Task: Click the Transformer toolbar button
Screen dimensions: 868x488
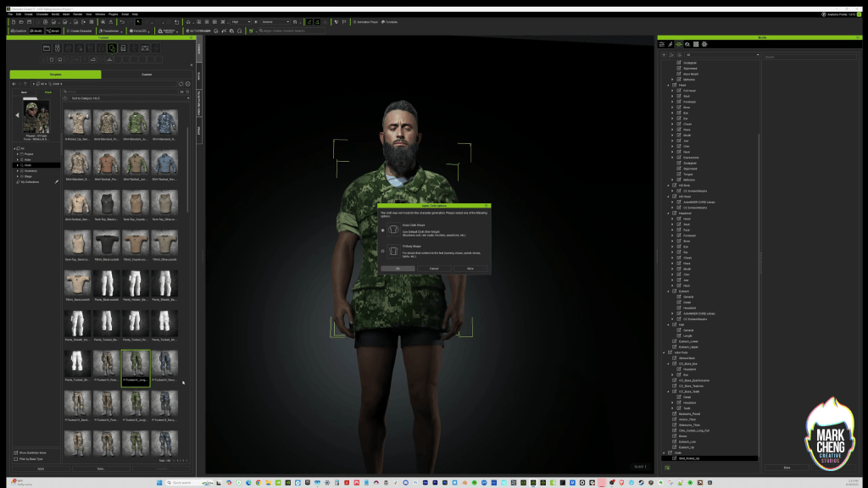Action: (x=109, y=31)
